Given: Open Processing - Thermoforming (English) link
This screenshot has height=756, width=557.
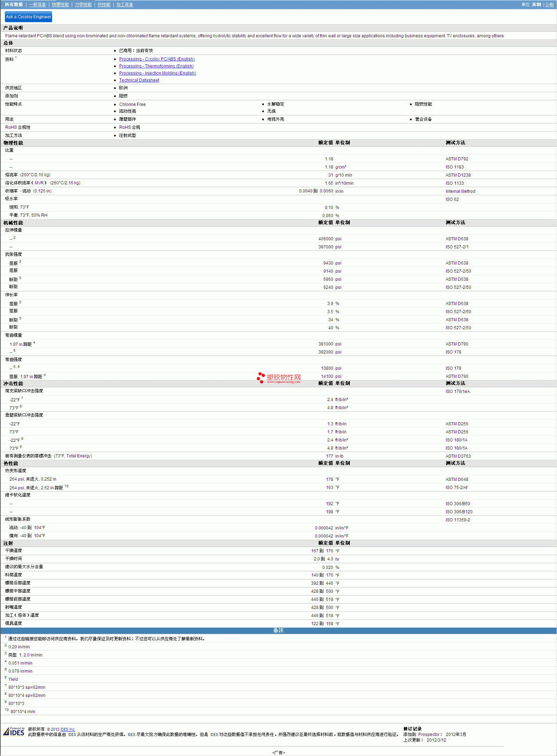Looking at the screenshot, I should [x=156, y=66].
